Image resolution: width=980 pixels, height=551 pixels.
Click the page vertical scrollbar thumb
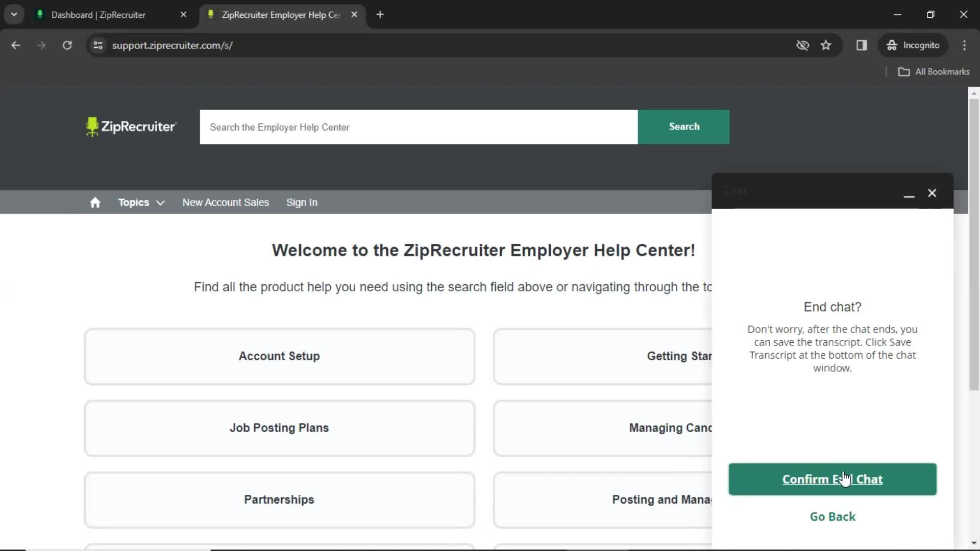(x=974, y=245)
